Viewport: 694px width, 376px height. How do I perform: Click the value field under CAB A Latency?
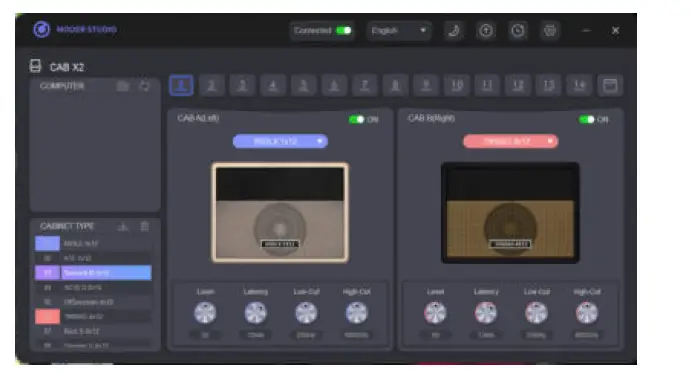[256, 335]
